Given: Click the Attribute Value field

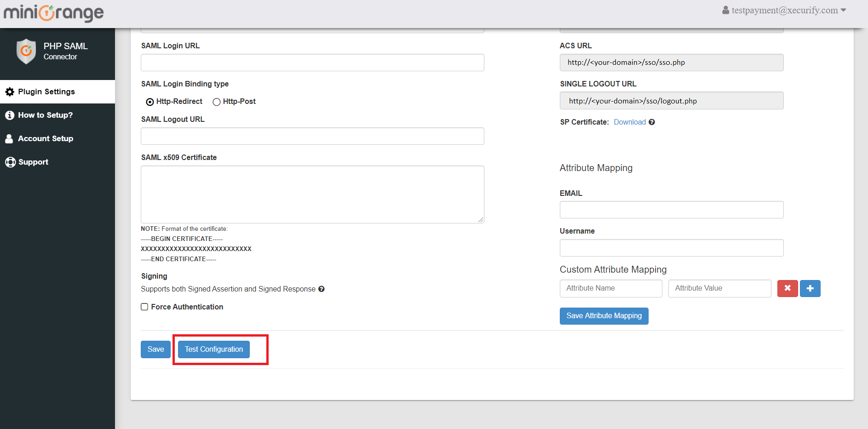Looking at the screenshot, I should click(719, 288).
